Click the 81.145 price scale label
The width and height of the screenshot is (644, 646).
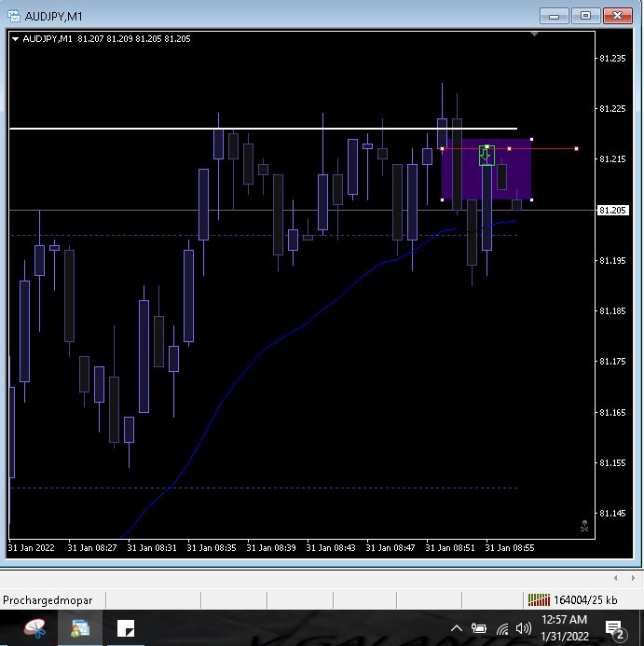(x=612, y=514)
